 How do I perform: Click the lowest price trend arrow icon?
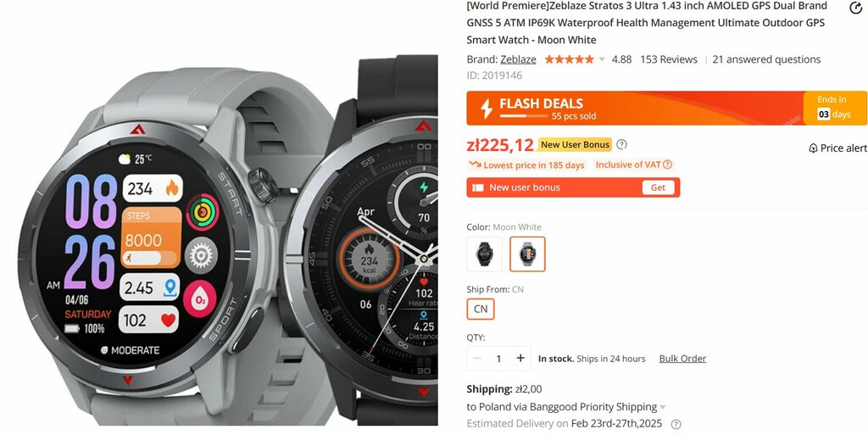pyautogui.click(x=475, y=165)
